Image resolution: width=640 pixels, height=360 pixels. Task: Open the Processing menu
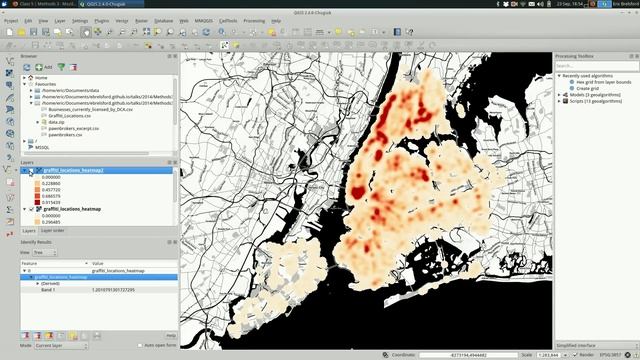tap(254, 21)
